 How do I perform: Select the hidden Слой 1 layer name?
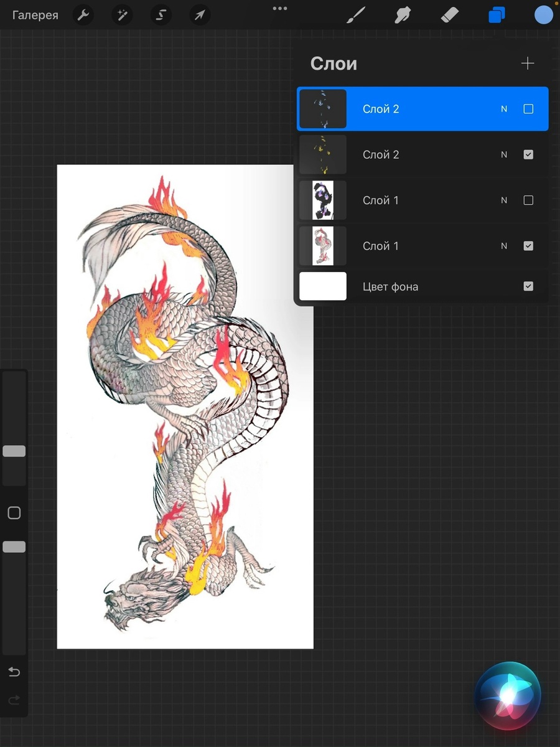click(381, 200)
